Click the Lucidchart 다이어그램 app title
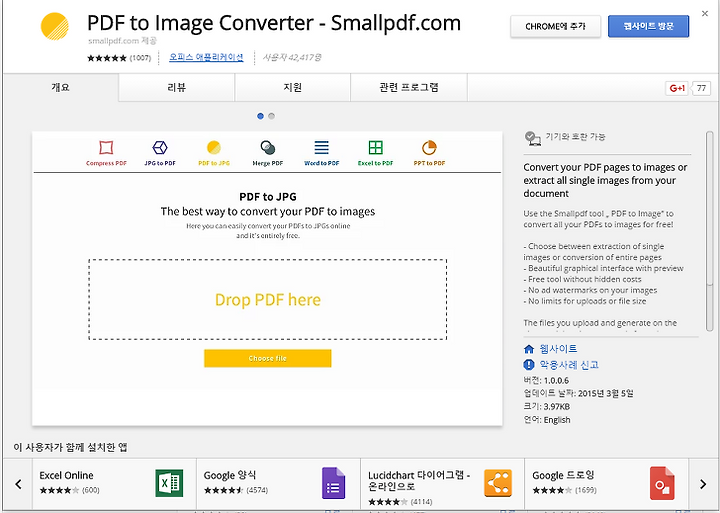Screen dimensions: 720x513 click(x=419, y=480)
